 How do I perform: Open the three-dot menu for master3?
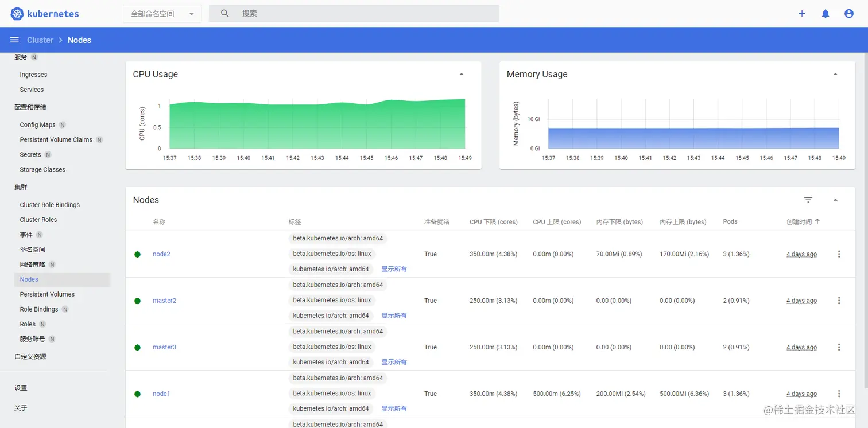(839, 347)
